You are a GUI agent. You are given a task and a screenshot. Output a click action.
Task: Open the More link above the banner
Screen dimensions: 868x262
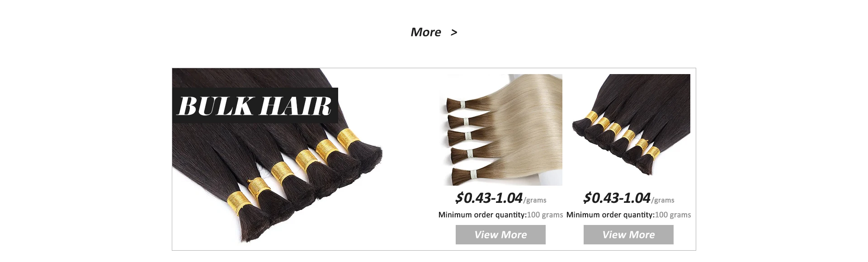(x=425, y=32)
